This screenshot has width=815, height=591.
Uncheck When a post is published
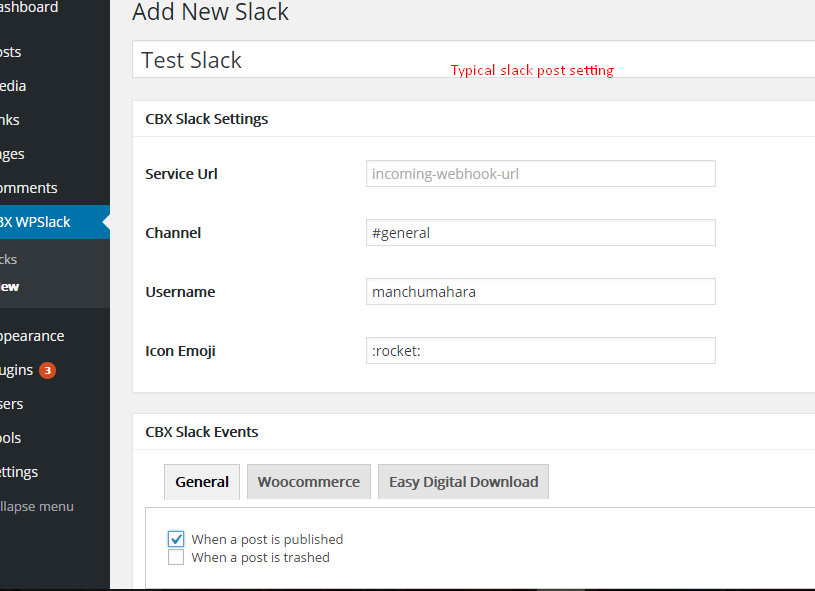pyautogui.click(x=176, y=539)
